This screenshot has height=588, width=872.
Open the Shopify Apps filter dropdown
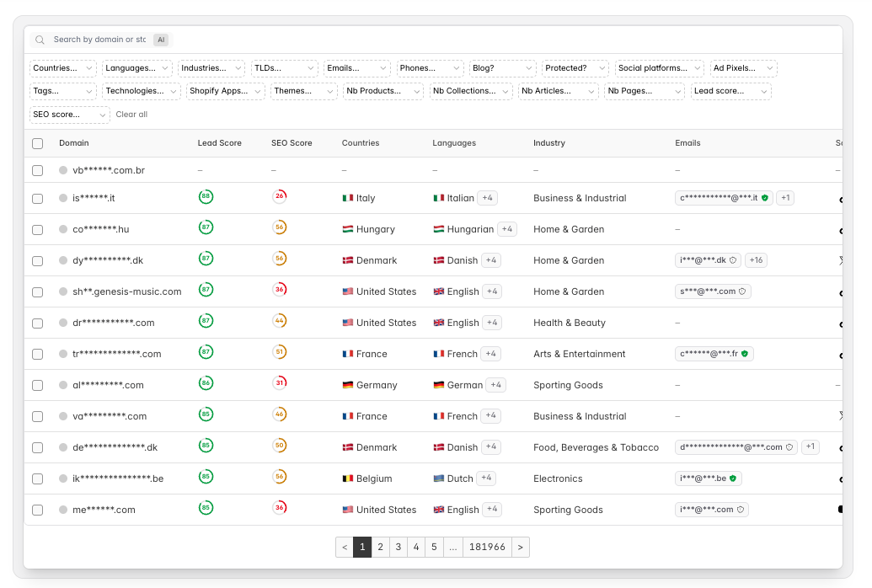(225, 90)
